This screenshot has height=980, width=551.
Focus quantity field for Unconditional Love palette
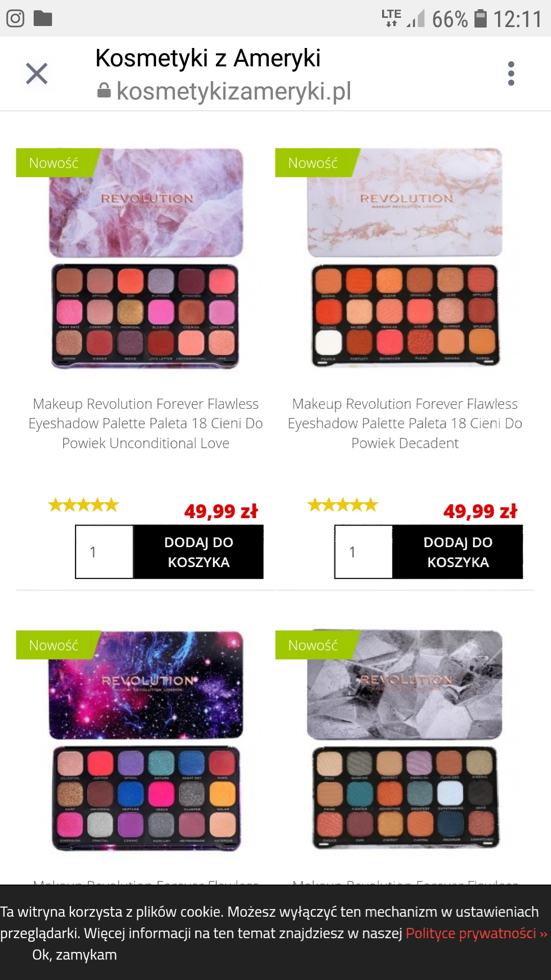(105, 552)
